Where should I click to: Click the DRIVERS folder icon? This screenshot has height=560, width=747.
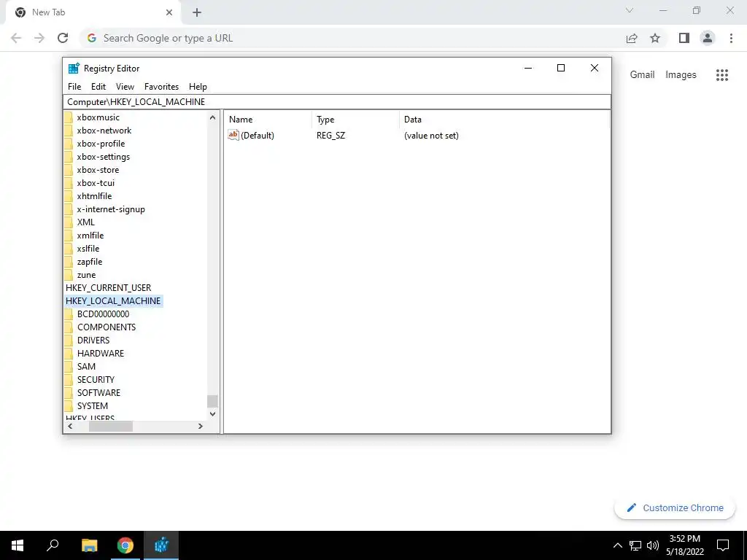click(x=69, y=341)
